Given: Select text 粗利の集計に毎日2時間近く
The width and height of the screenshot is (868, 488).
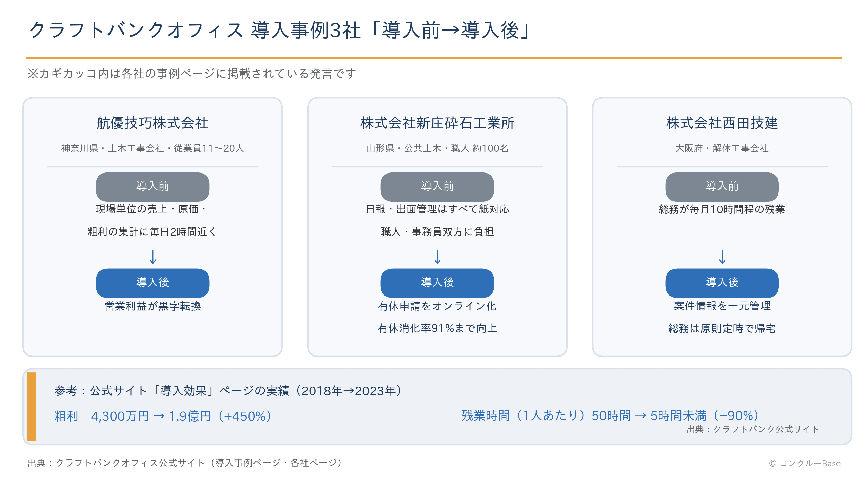Looking at the screenshot, I should (x=153, y=232).
